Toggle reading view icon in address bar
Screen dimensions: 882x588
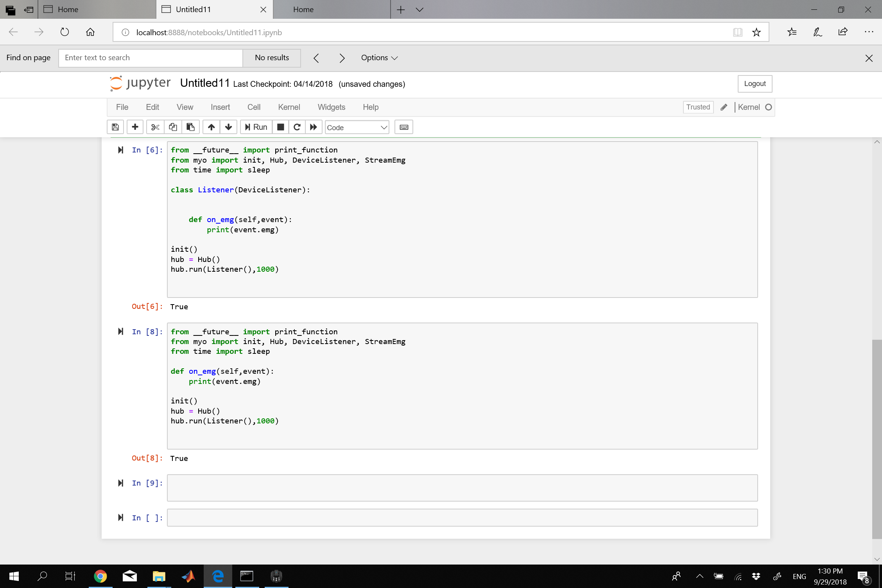click(737, 32)
